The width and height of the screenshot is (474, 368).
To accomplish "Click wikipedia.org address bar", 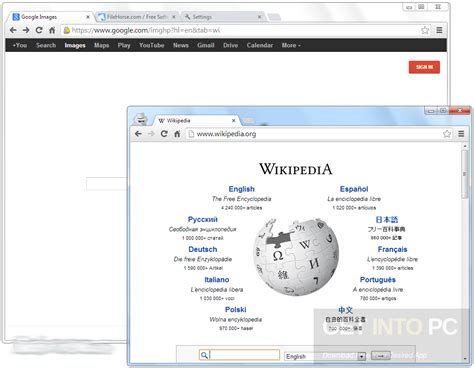I will coord(318,134).
